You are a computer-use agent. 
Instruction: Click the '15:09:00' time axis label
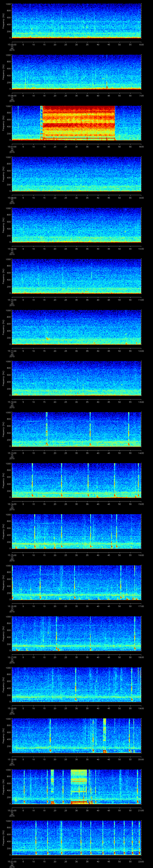point(12,249)
